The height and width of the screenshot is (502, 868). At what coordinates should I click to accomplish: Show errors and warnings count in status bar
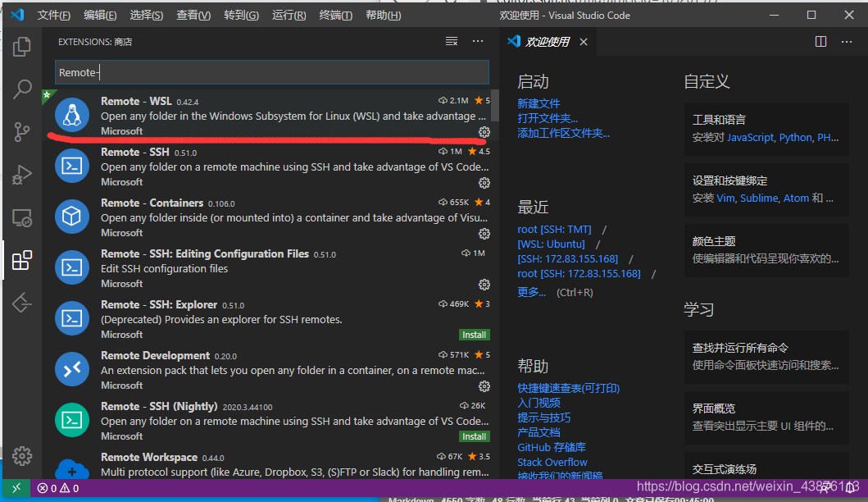[x=58, y=488]
